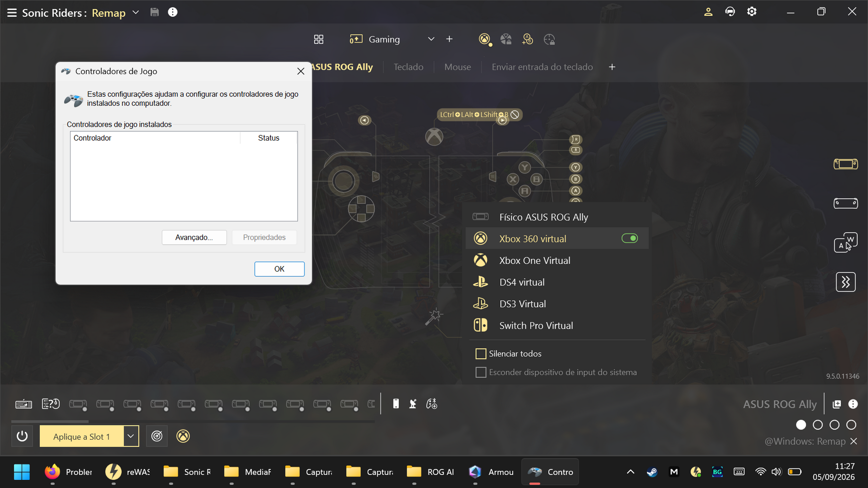Open virtual controller settings Xbox icon
The width and height of the screenshot is (868, 488).
click(485, 39)
